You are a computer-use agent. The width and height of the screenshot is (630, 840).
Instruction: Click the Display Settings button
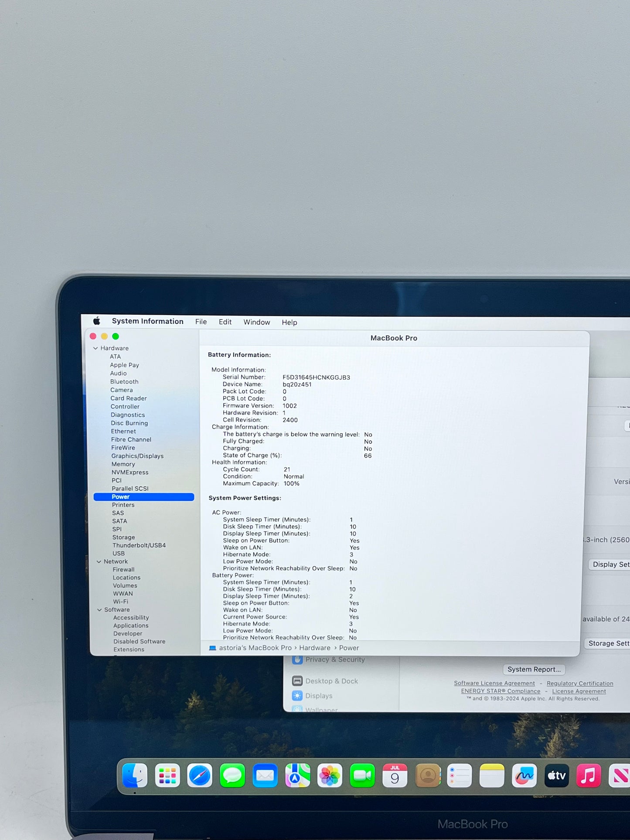(x=610, y=565)
